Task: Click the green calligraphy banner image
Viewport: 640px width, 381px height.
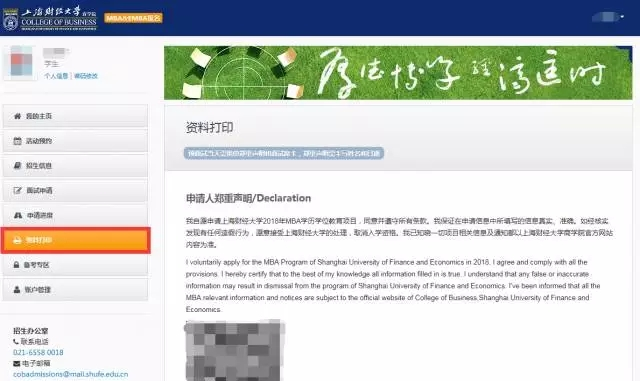Action: [398, 73]
